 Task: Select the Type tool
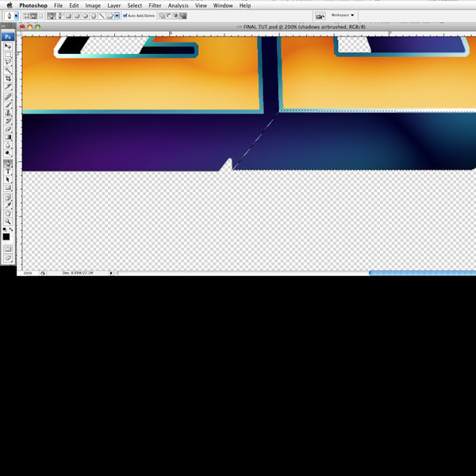[x=8, y=171]
